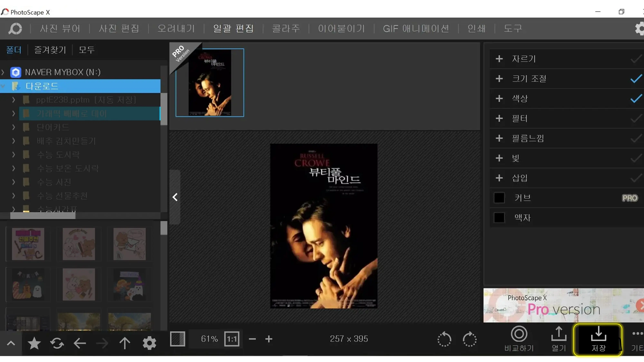Click the NAVER MYBOX drive icon

15,72
